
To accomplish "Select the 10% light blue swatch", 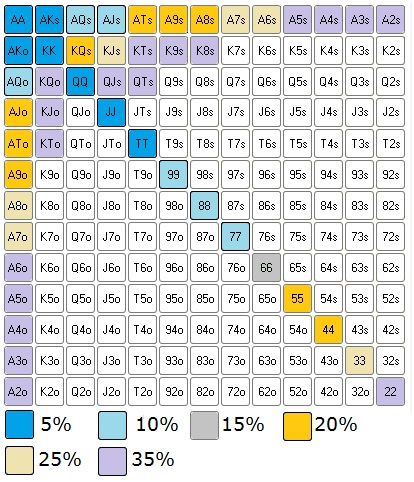I will coord(112,425).
